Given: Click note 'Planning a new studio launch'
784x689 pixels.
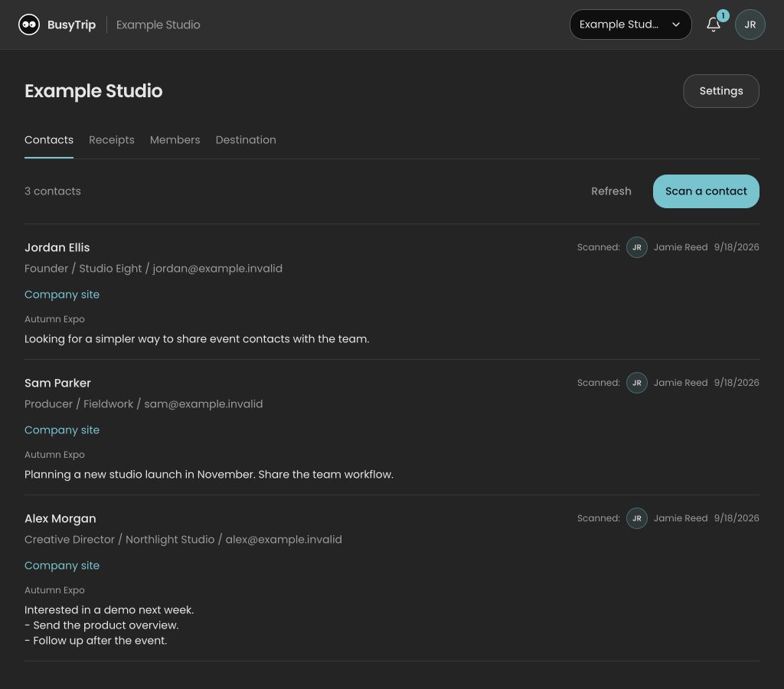Looking at the screenshot, I should [x=209, y=475].
